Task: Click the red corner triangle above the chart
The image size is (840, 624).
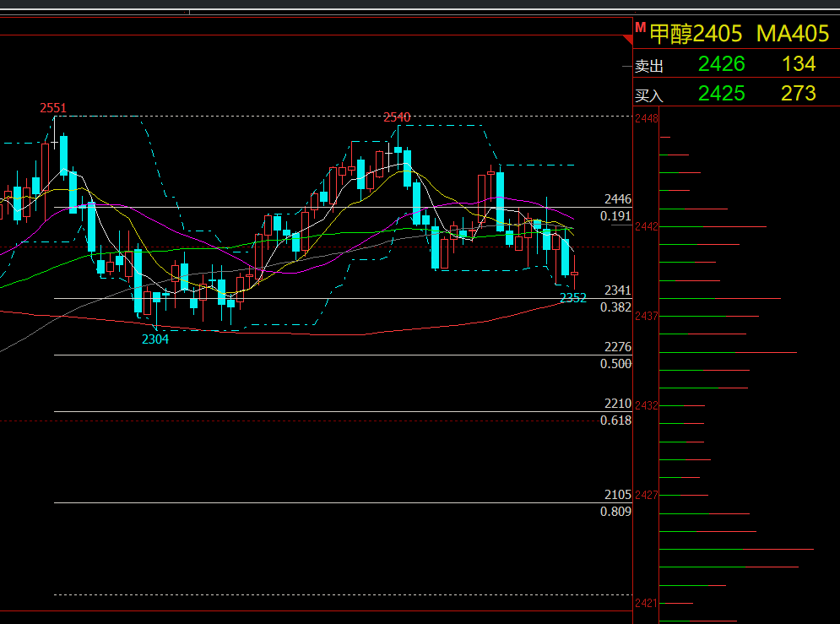Action: click(x=627, y=40)
